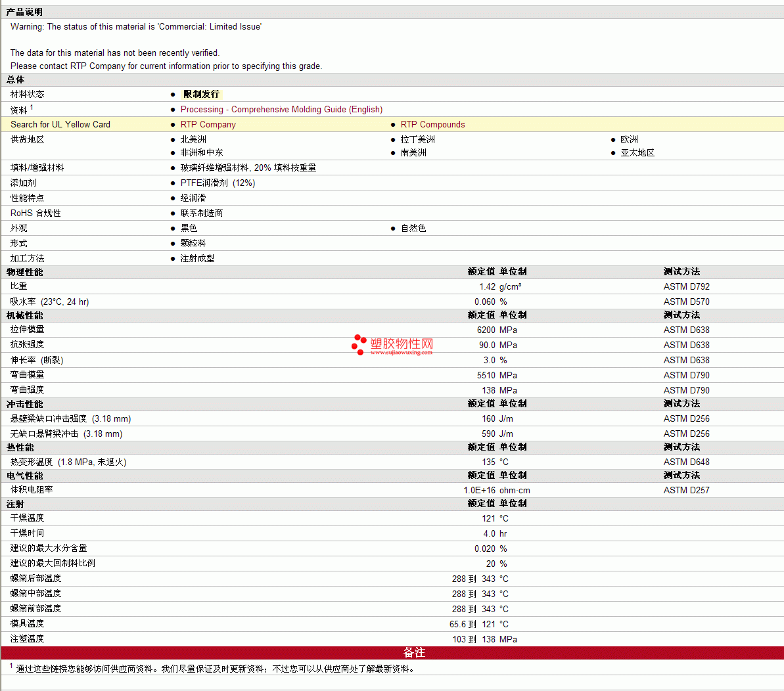Click the 干燥温度 row label
The width and height of the screenshot is (784, 691).
click(27, 518)
